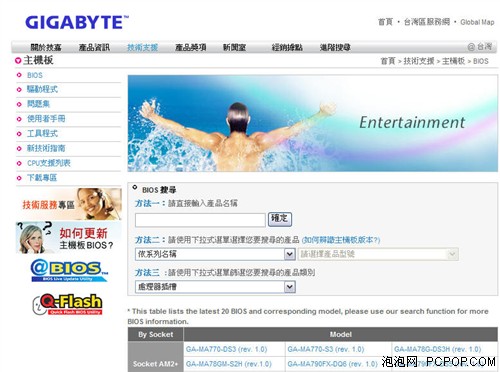The width and height of the screenshot is (500, 372).
Task: Click the product name search field
Action: tap(200, 220)
